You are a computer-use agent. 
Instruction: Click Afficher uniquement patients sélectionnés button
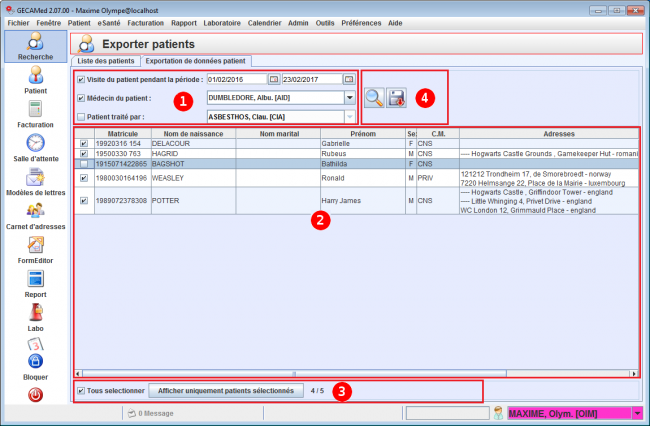(226, 390)
